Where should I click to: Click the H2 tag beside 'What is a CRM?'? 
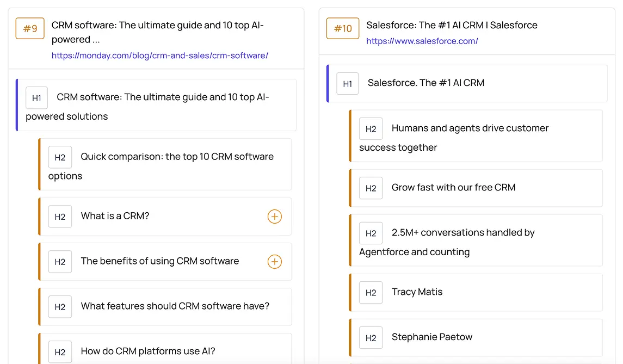pyautogui.click(x=60, y=217)
